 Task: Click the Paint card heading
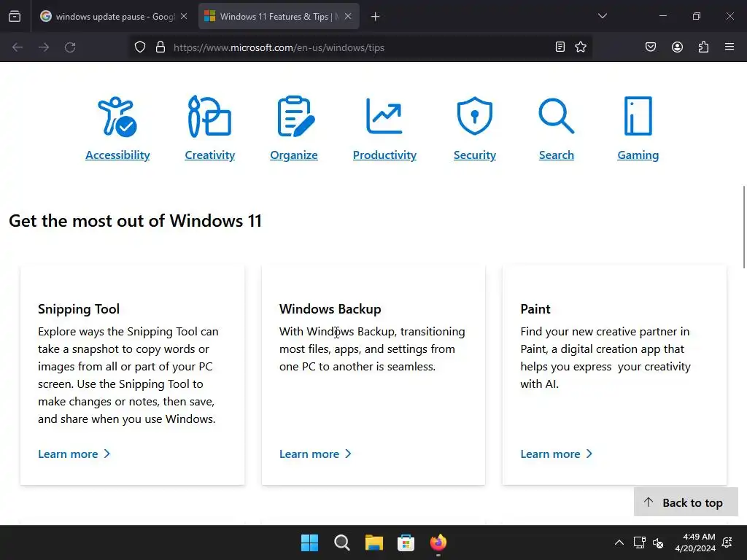535,309
